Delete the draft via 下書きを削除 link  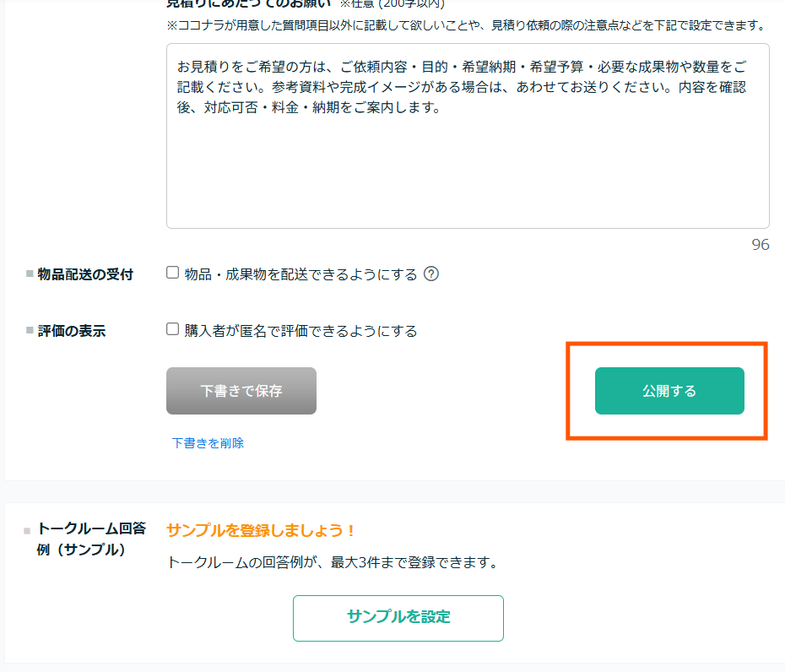[x=208, y=443]
